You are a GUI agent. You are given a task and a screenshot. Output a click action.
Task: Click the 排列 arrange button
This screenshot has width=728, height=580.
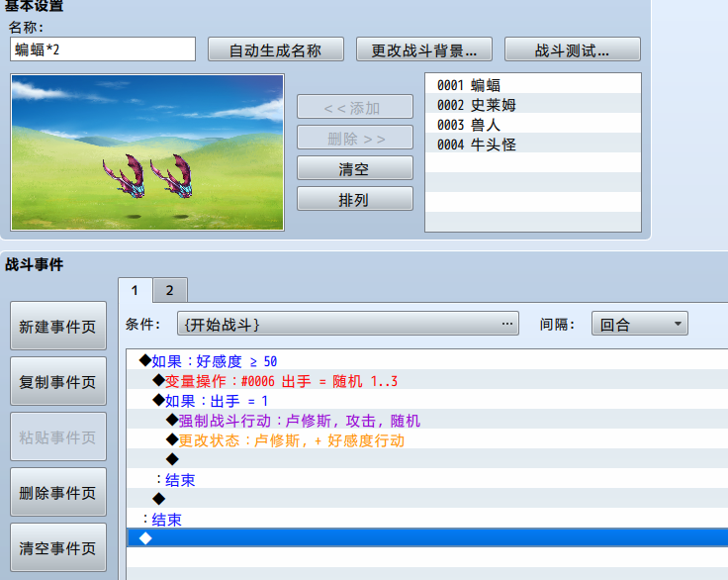(355, 199)
